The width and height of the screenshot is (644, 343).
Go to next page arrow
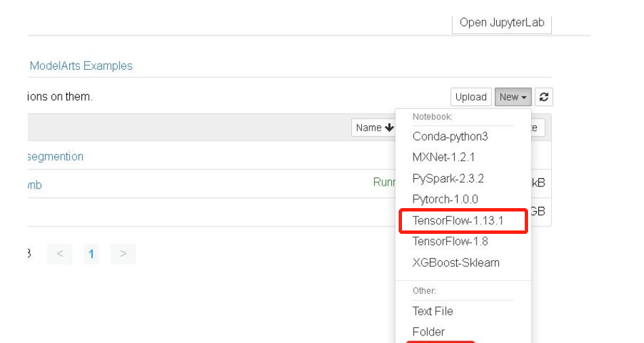click(x=123, y=254)
